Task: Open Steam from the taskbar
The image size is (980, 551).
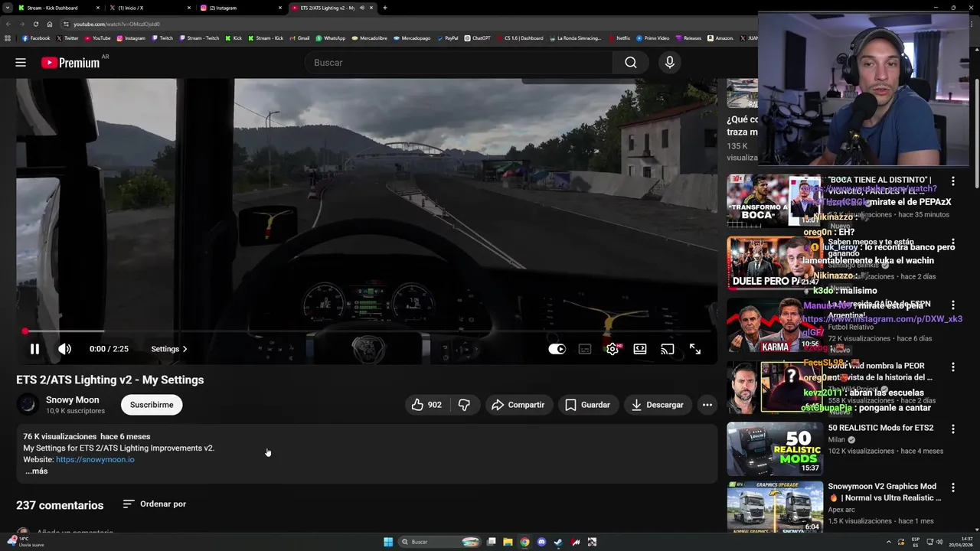Action: tap(558, 542)
